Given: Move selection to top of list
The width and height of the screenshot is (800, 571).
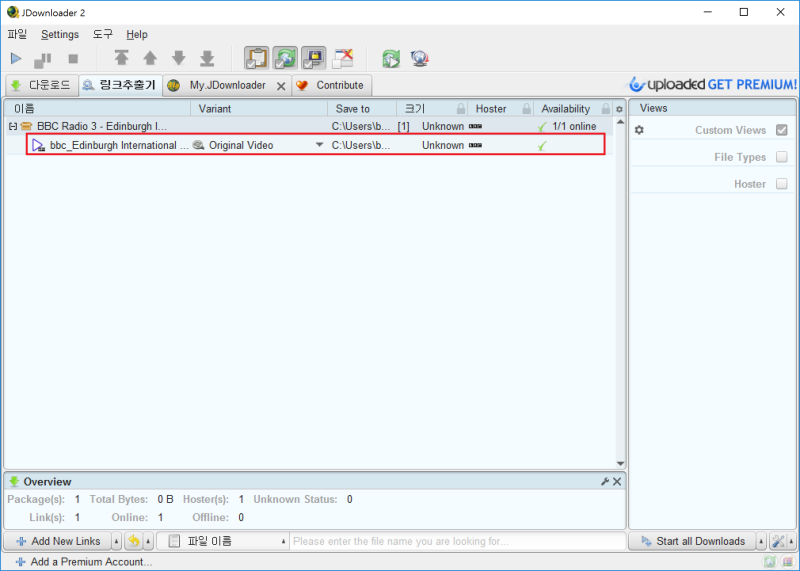Looking at the screenshot, I should (x=121, y=58).
